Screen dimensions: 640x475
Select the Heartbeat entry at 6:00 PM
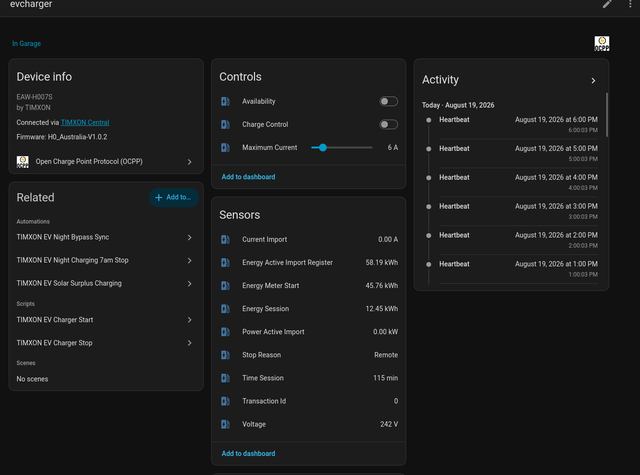[512, 124]
